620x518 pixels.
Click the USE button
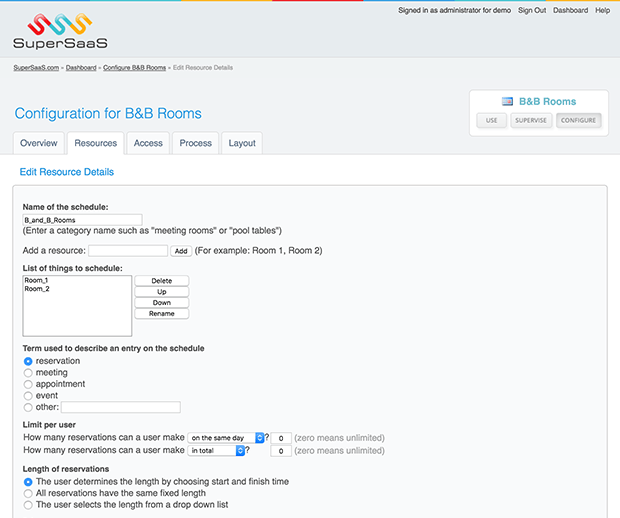(491, 120)
